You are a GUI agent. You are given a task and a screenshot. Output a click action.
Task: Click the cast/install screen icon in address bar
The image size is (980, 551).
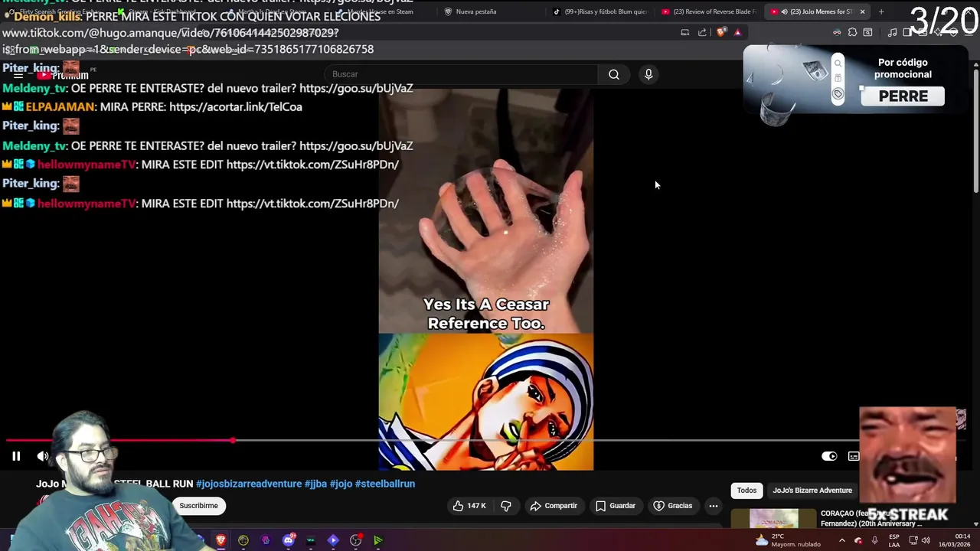pos(685,32)
